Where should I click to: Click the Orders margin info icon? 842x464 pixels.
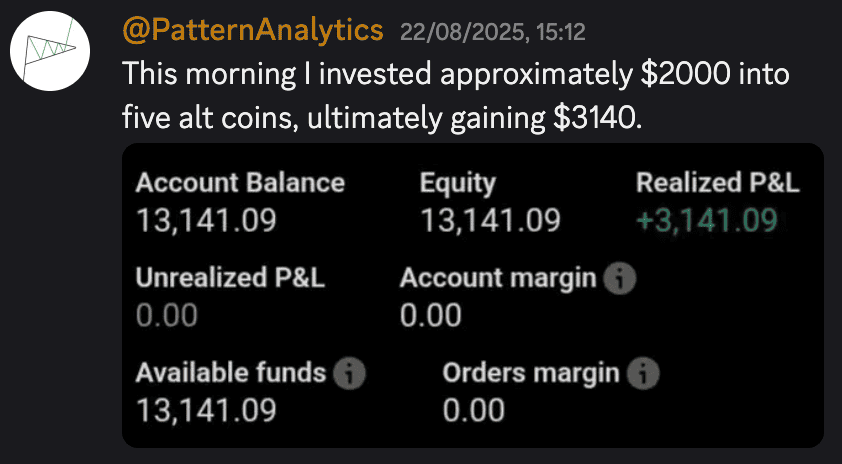click(x=643, y=374)
